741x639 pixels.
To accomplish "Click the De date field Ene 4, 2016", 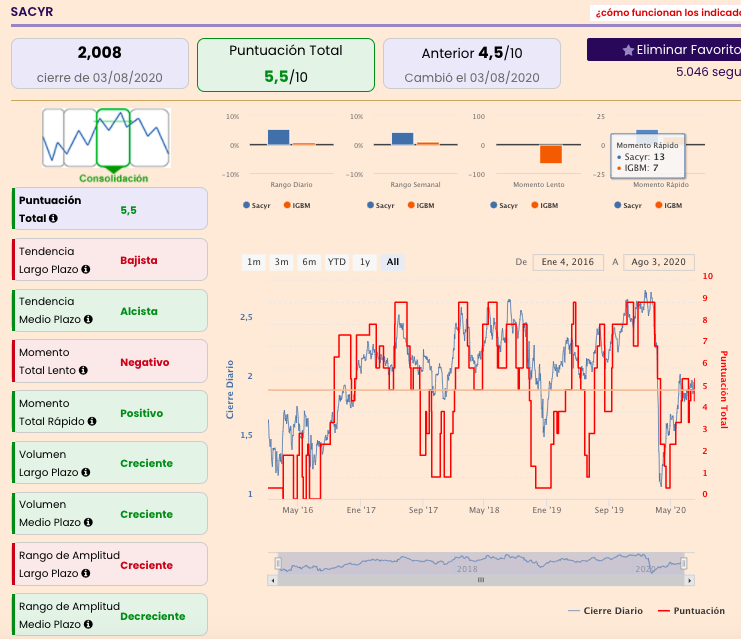I will pos(568,262).
